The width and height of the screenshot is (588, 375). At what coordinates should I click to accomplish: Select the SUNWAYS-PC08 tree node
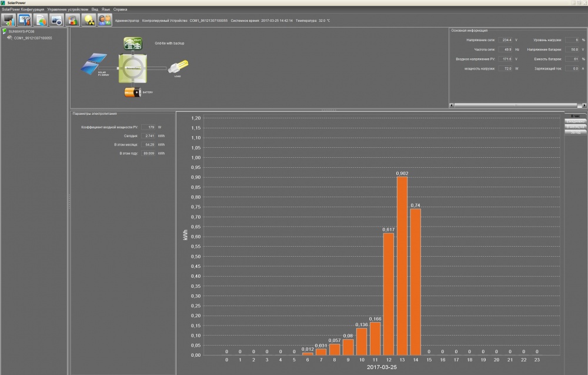coord(21,31)
